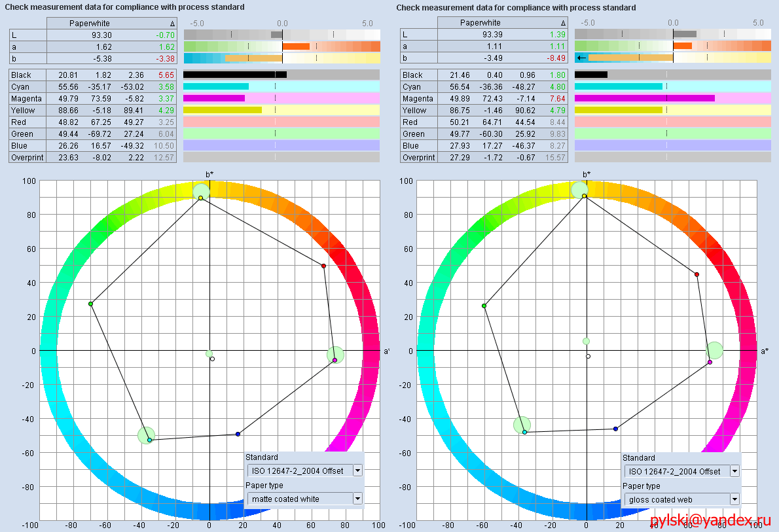Click the arrow in the right b deviation bar
This screenshot has height=532, width=779.
point(581,58)
